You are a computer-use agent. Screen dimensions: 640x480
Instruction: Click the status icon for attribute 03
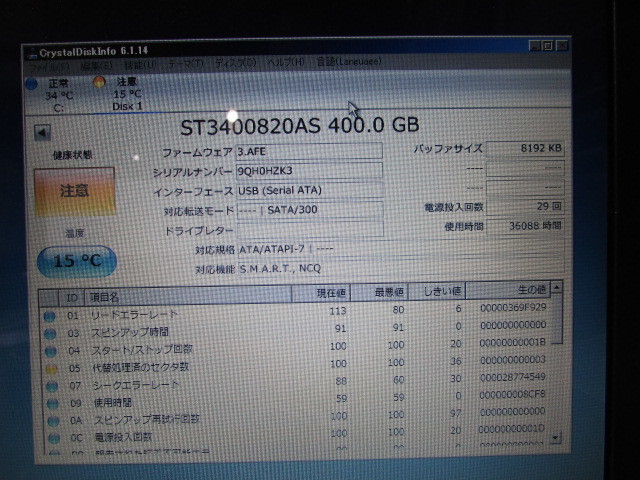[50, 334]
